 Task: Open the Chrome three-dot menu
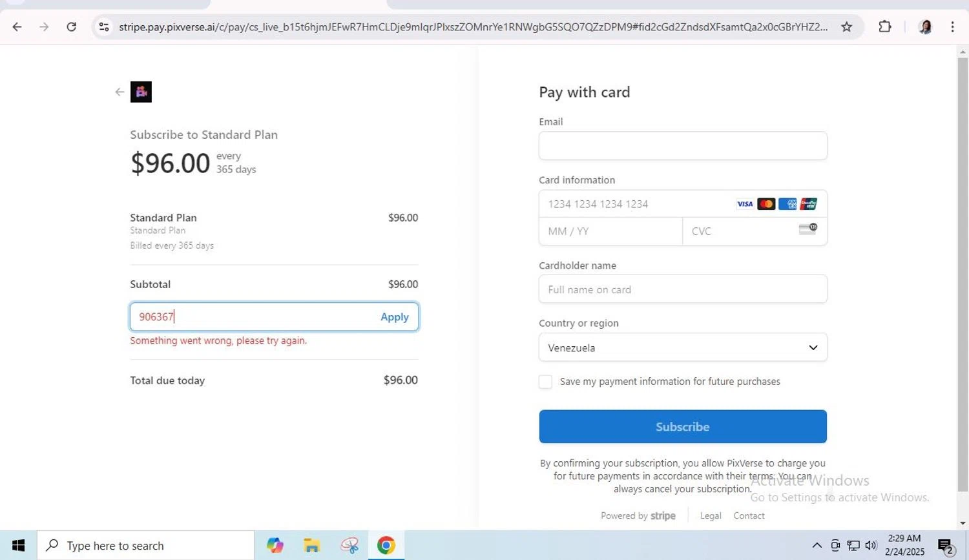point(952,26)
